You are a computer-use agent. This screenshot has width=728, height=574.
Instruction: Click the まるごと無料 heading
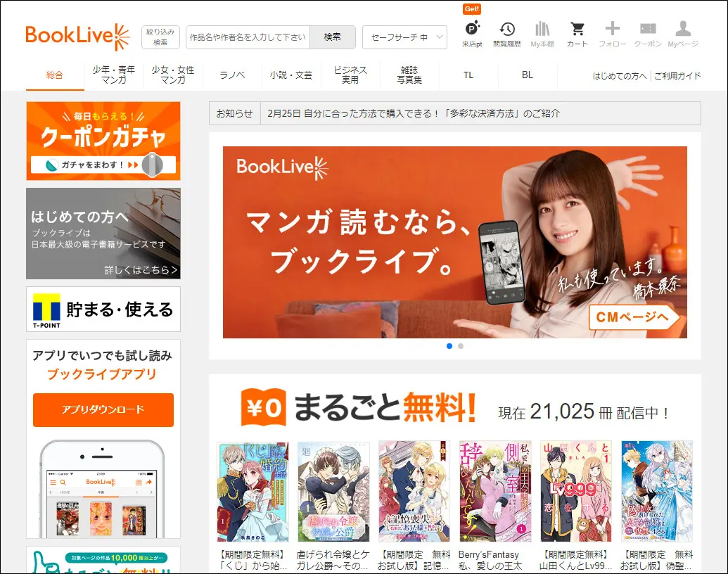[x=385, y=407]
